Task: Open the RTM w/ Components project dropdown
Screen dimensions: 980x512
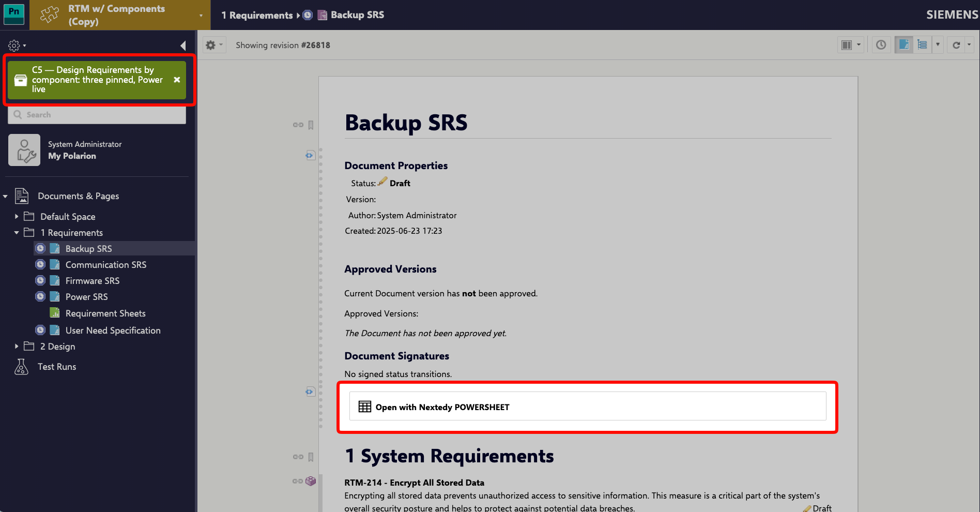Action: [120, 15]
